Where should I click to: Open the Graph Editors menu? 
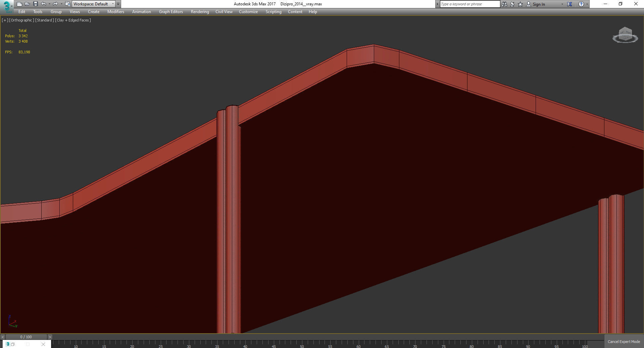pyautogui.click(x=171, y=12)
